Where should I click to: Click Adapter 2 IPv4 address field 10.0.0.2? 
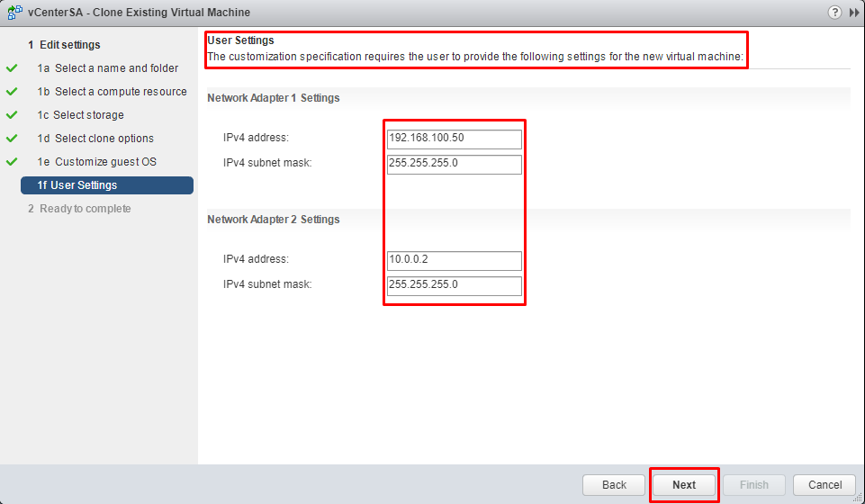point(454,260)
